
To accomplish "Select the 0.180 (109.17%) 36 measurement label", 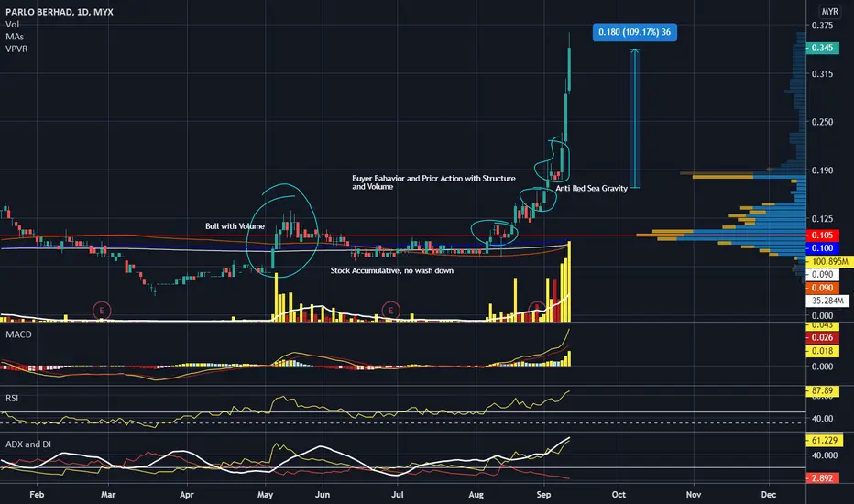I will (x=634, y=32).
